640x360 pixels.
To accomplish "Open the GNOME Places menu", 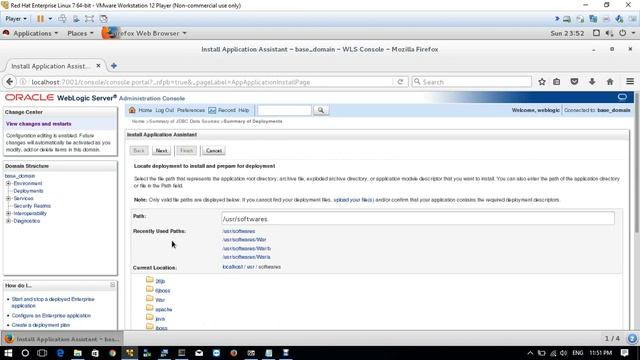I will pos(80,33).
